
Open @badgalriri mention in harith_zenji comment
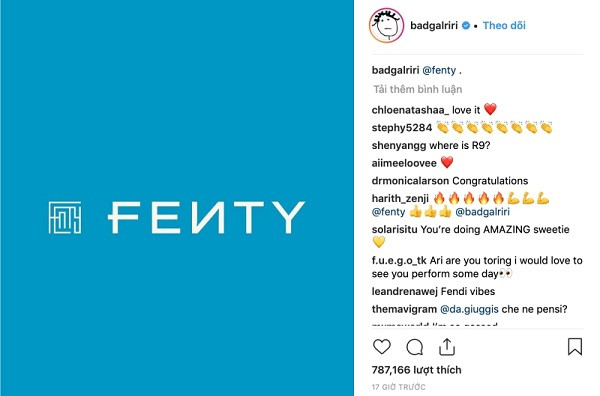482,212
